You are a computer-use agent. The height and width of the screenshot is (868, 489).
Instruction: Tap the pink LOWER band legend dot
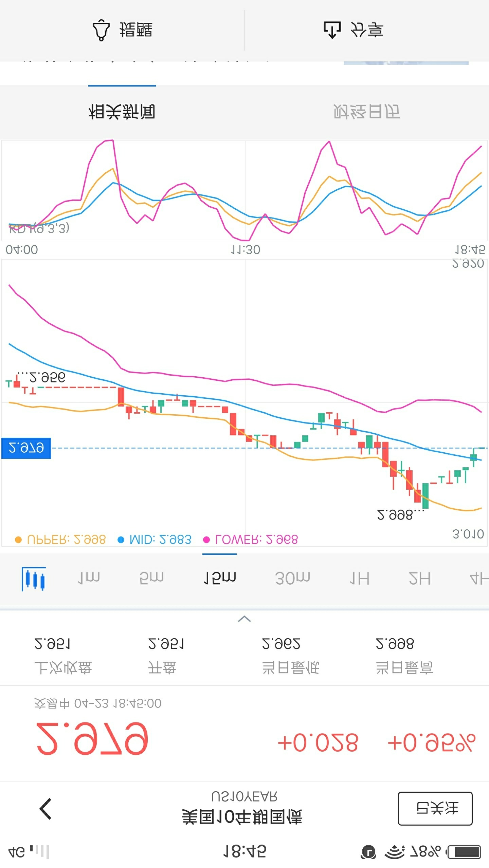click(206, 540)
